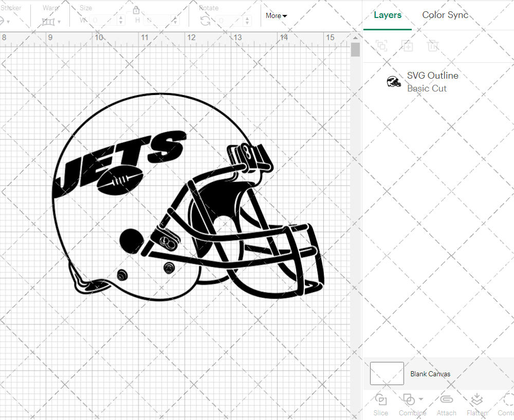This screenshot has width=514, height=420.
Task: Click the delete layer trash icon
Action: click(433, 46)
